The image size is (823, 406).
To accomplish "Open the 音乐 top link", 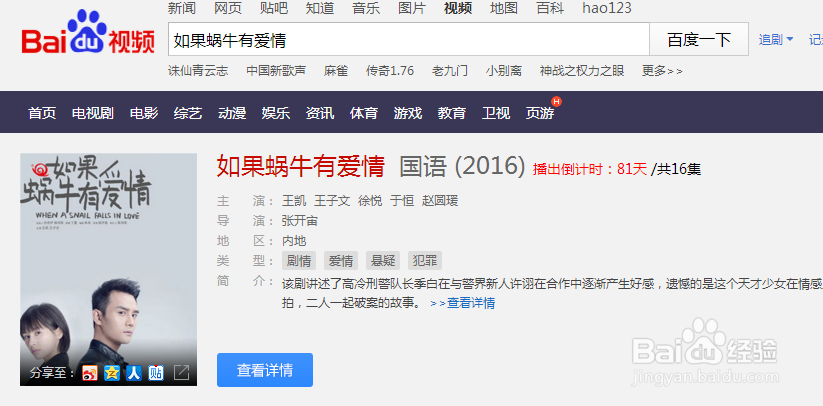I will [x=366, y=8].
